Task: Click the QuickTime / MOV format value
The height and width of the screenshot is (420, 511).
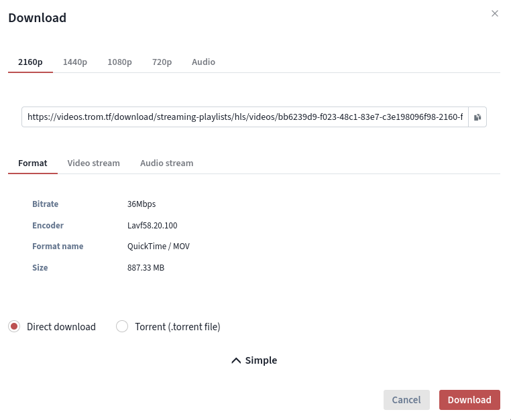Action: [158, 247]
